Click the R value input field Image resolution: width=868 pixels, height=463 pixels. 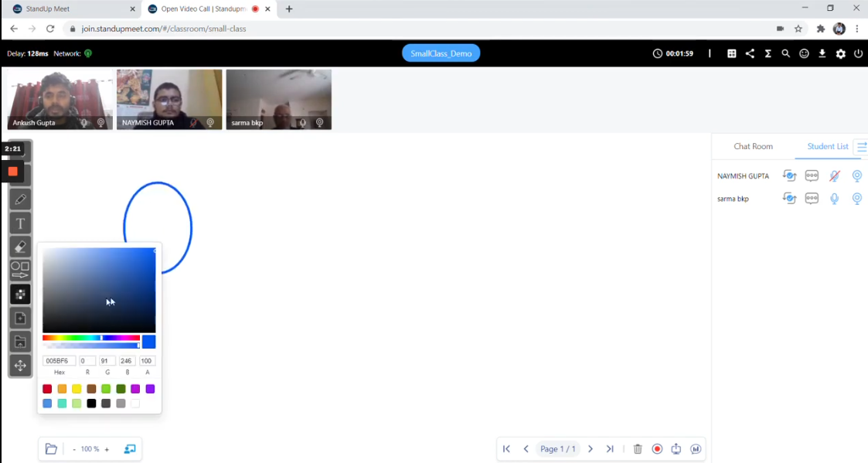click(x=87, y=361)
